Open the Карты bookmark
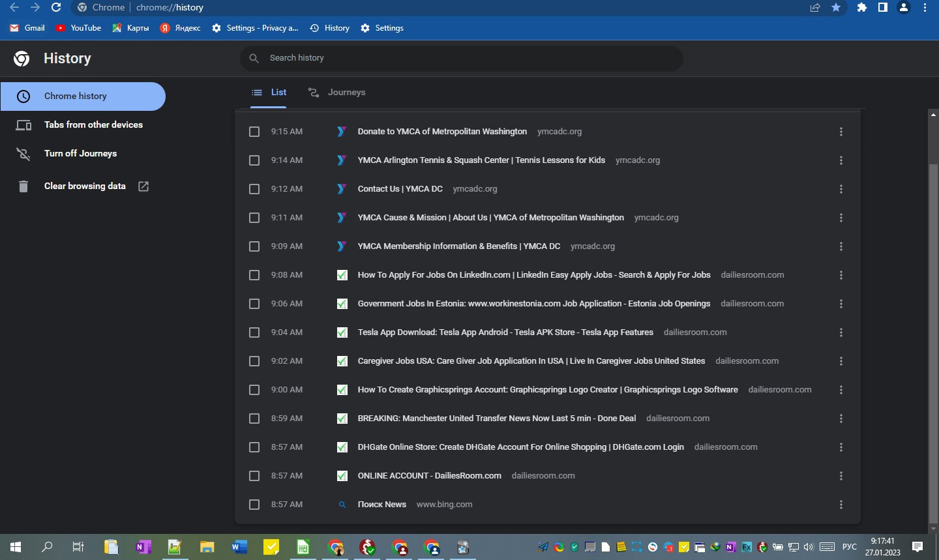 pyautogui.click(x=130, y=28)
